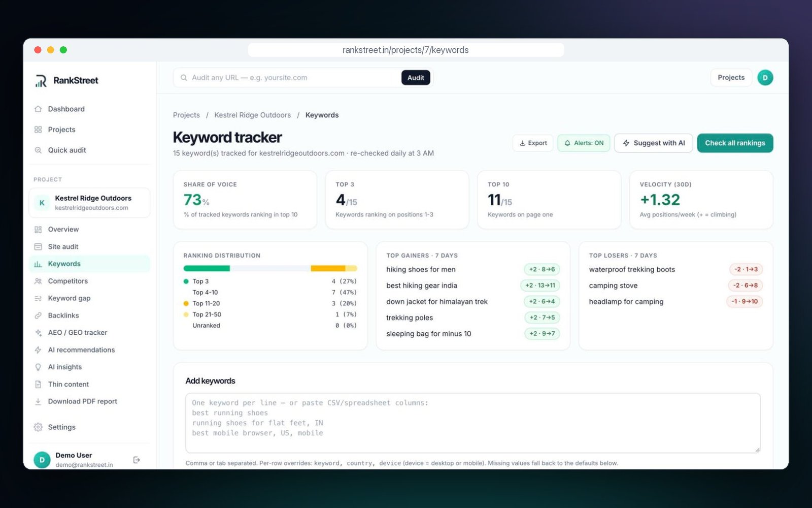Click the search icon in audit field

pyautogui.click(x=184, y=78)
